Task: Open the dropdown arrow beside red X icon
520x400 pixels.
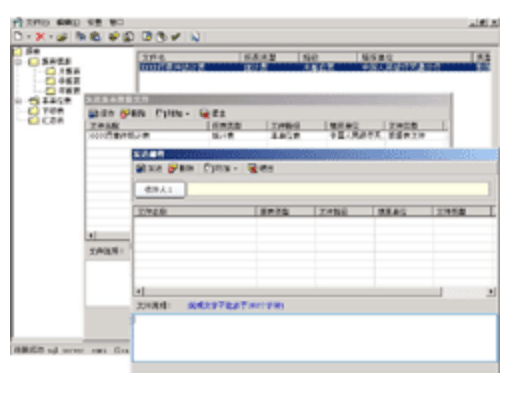Action: [x=51, y=37]
